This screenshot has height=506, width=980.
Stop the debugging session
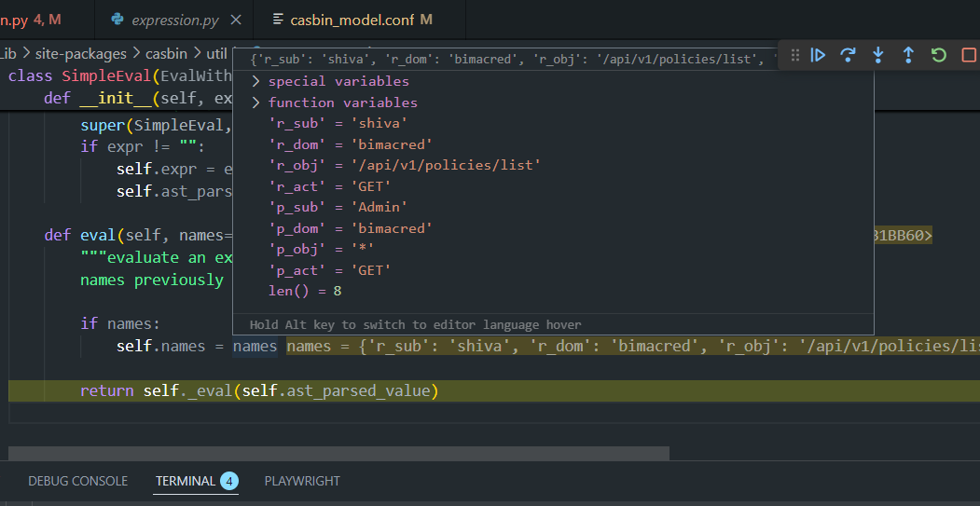click(969, 55)
